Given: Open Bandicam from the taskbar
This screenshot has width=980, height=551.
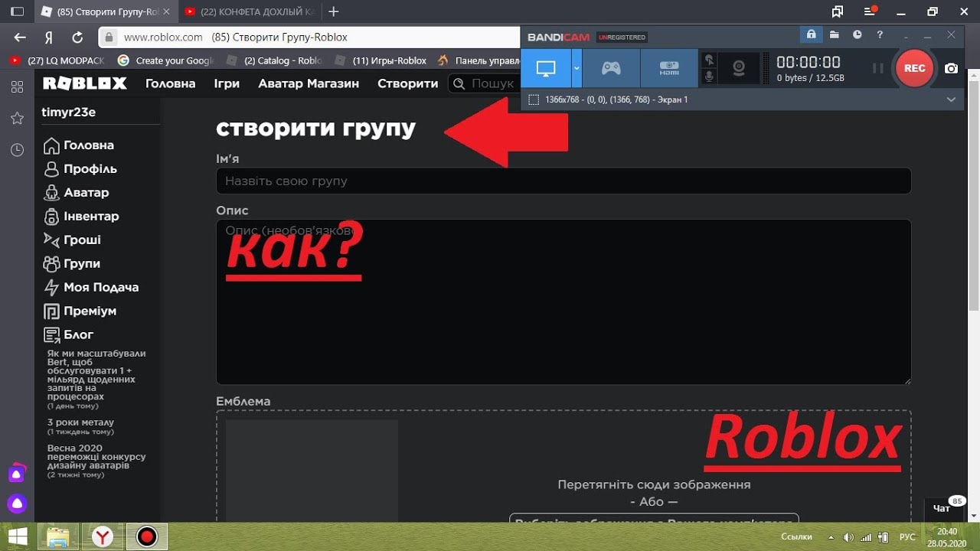Looking at the screenshot, I should pos(146,536).
